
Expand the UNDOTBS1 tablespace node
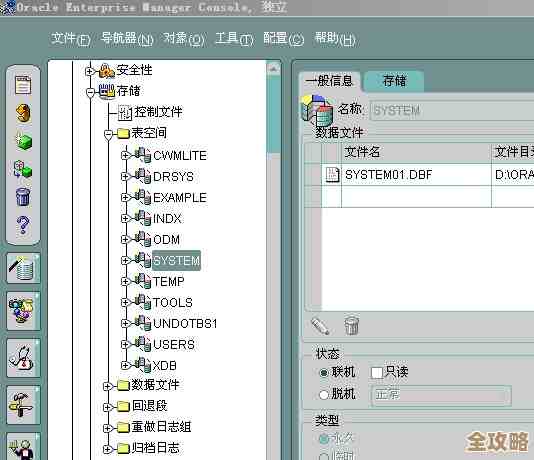click(x=125, y=323)
